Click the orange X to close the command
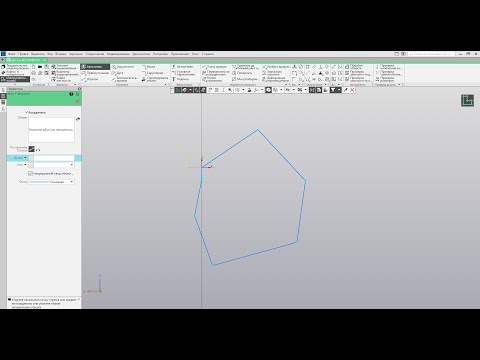Image resolution: width=480 pixels, height=360 pixels. tap(78, 101)
